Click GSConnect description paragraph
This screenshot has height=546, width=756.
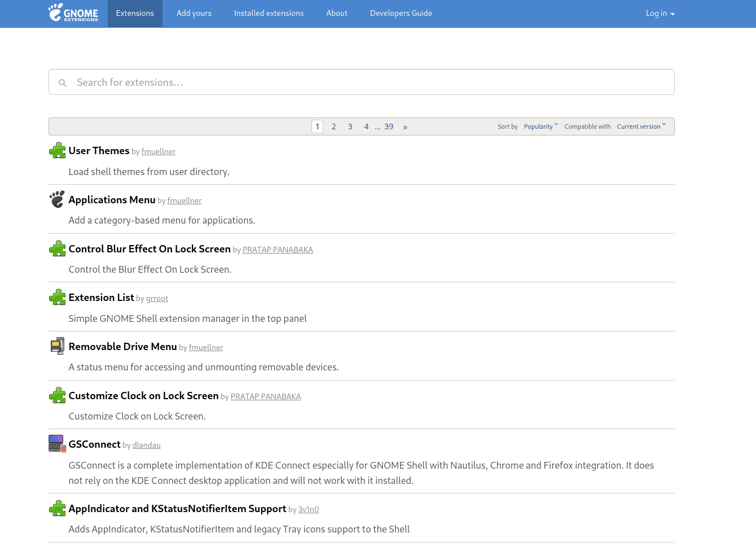coord(361,473)
